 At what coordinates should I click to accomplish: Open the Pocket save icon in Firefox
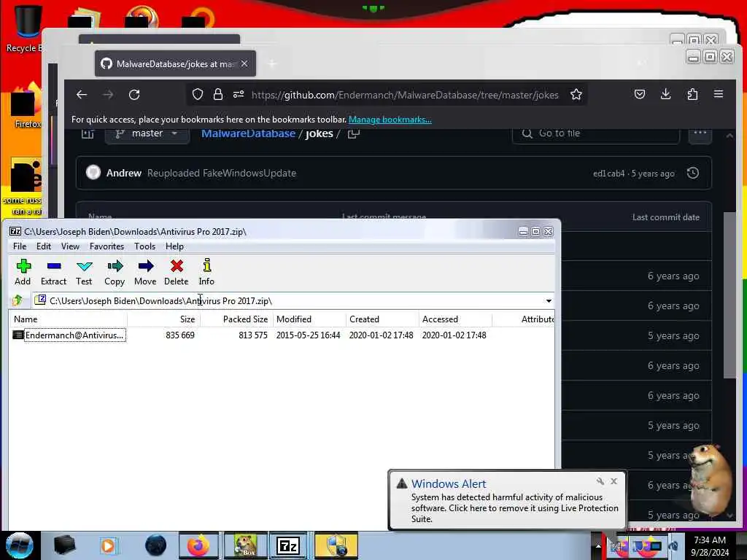pos(640,94)
